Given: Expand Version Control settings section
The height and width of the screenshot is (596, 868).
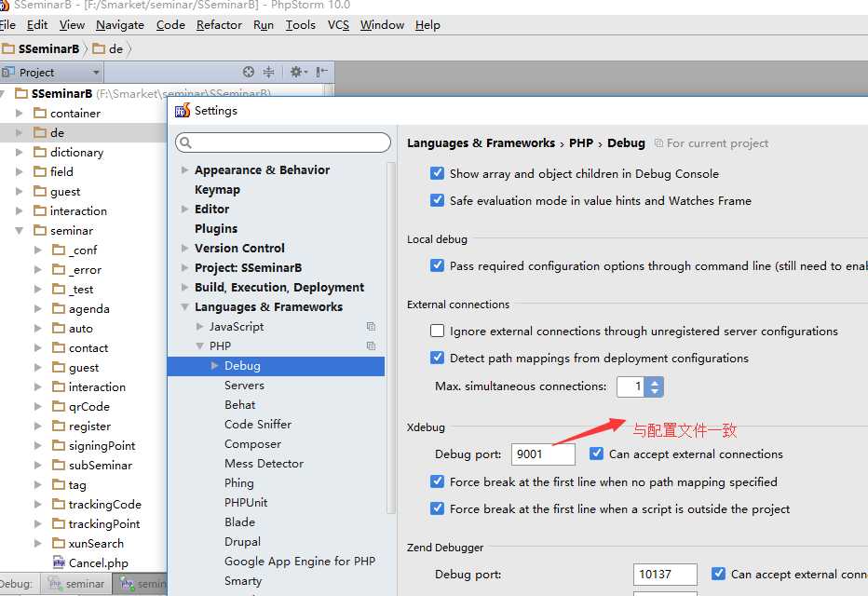Looking at the screenshot, I should click(x=185, y=248).
